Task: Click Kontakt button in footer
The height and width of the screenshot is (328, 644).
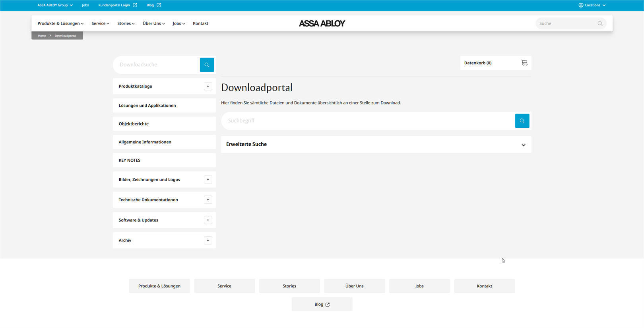Action: point(484,286)
